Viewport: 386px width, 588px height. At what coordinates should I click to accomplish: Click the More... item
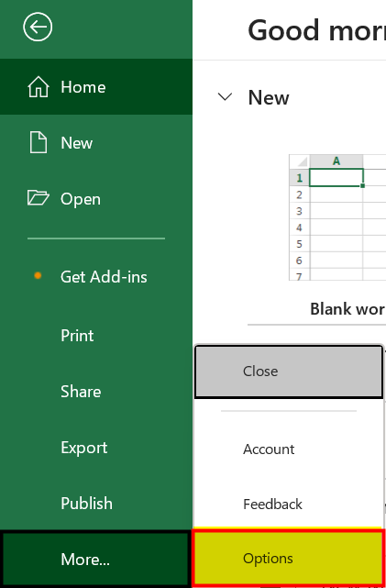pos(96,559)
